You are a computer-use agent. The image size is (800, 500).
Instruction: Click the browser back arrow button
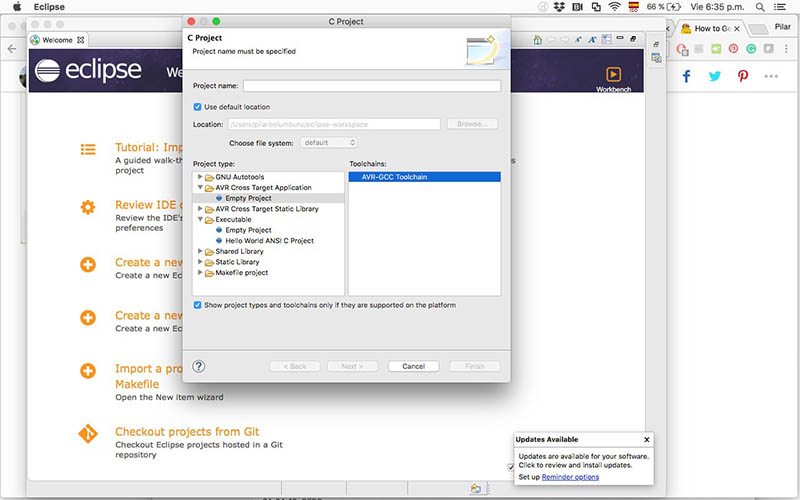point(12,49)
